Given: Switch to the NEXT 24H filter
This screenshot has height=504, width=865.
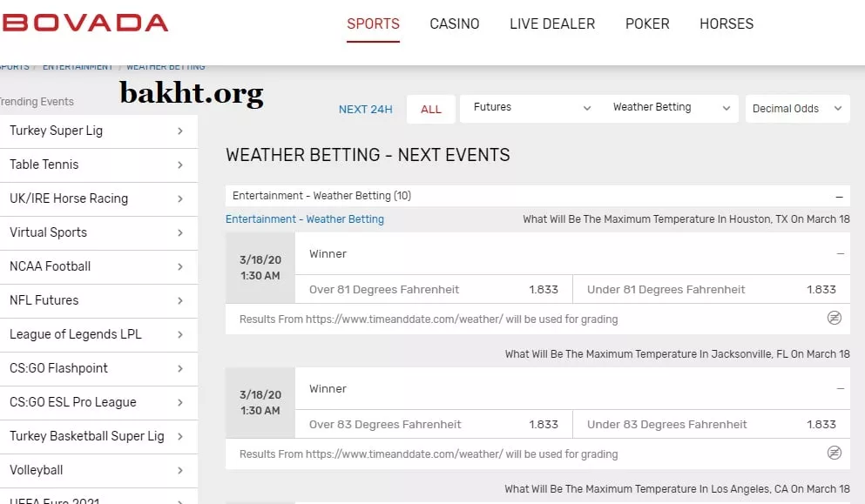Looking at the screenshot, I should pos(365,109).
